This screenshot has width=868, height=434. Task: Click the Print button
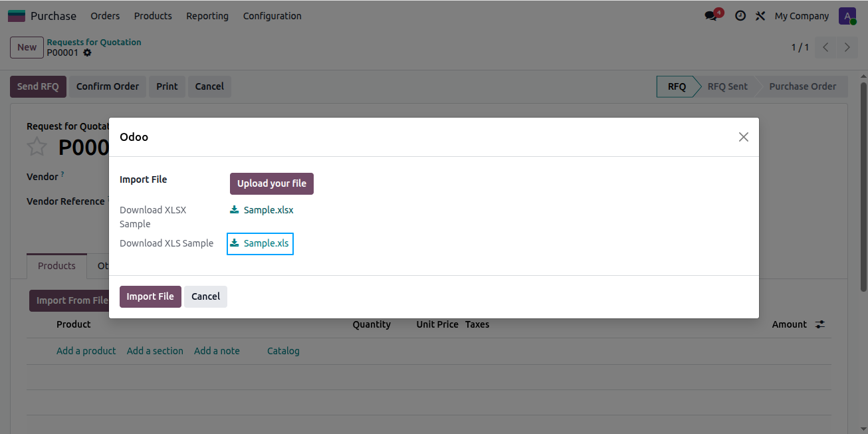click(x=167, y=86)
